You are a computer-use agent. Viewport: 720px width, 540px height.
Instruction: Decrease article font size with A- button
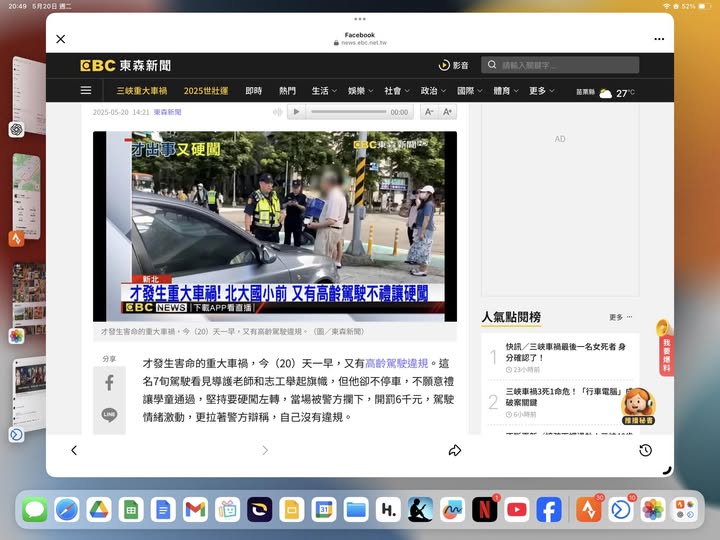[x=430, y=112]
